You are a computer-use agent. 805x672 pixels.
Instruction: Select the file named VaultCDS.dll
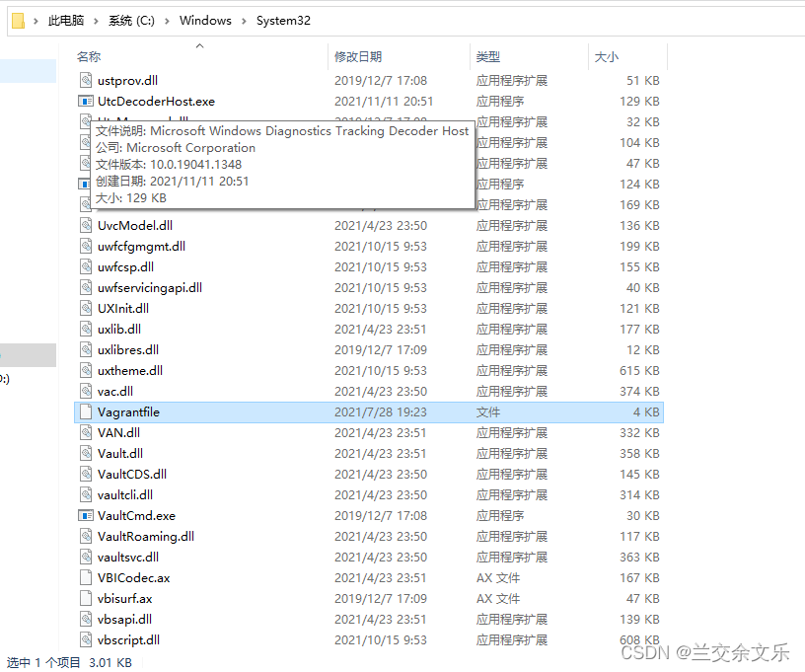(x=132, y=474)
